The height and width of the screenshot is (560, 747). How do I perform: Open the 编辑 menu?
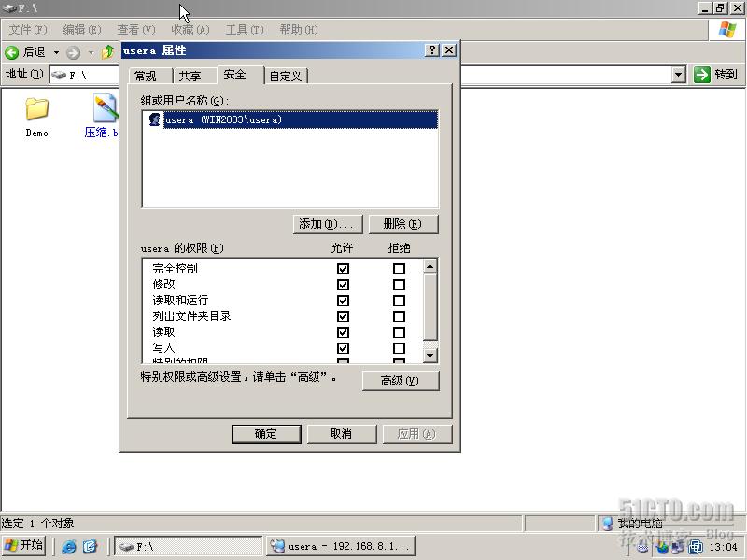pos(82,30)
